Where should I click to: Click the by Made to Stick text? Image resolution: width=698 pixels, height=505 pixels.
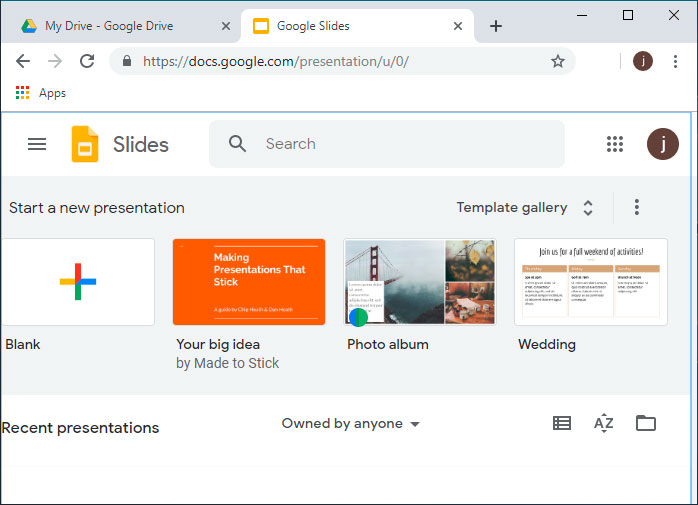click(x=227, y=363)
